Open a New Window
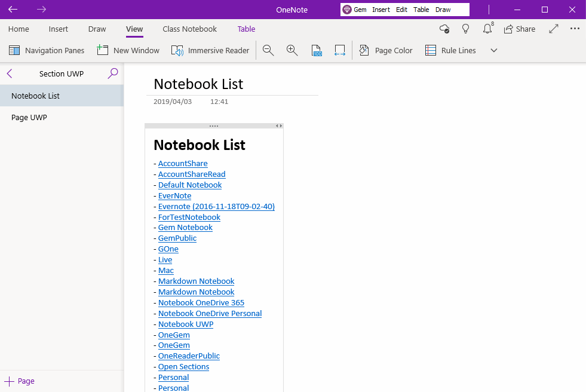Viewport: 586px width, 392px height. 128,50
